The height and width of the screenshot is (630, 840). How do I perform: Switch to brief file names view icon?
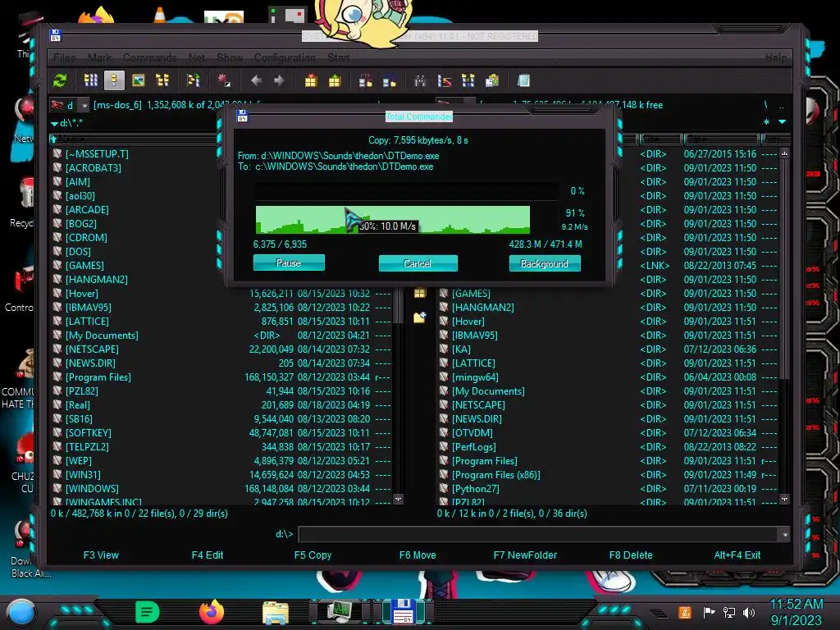pos(90,81)
